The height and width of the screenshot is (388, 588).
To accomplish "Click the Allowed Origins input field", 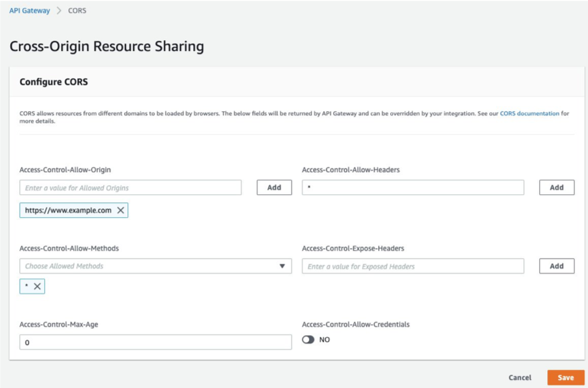I will 131,187.
